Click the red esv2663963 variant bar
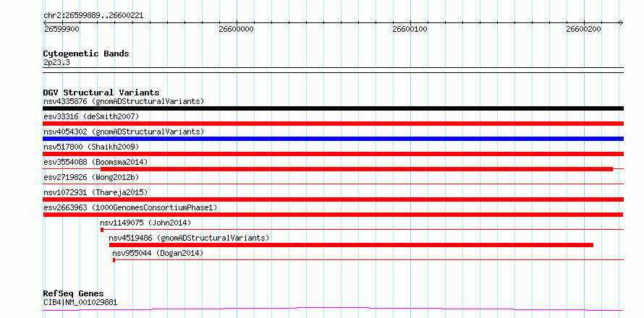This screenshot has width=644, height=318. click(333, 215)
